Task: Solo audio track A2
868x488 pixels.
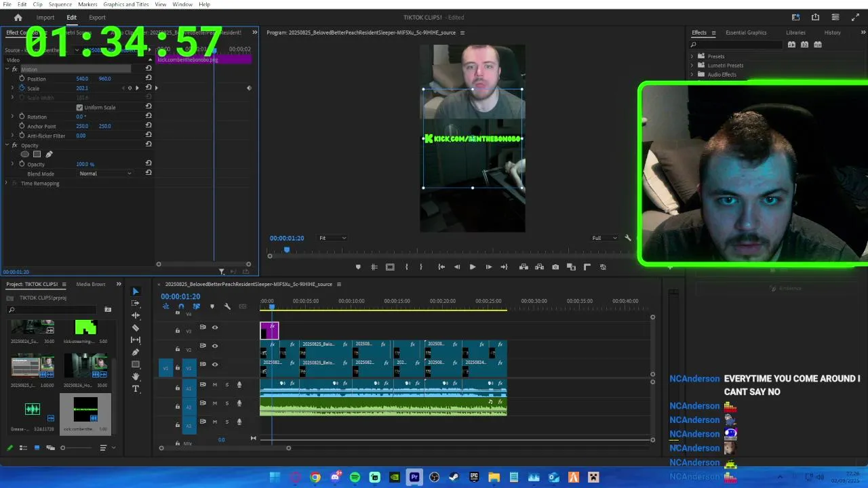Action: 227,403
